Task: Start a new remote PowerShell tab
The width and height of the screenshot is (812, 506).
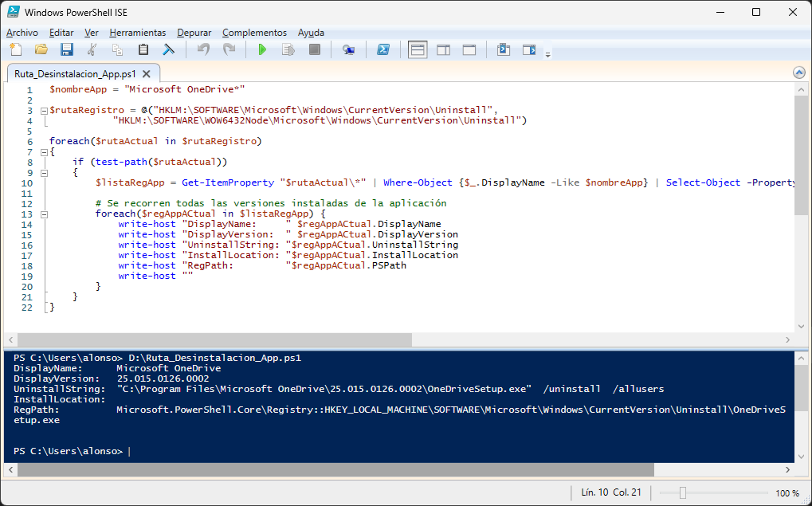Action: (x=348, y=50)
